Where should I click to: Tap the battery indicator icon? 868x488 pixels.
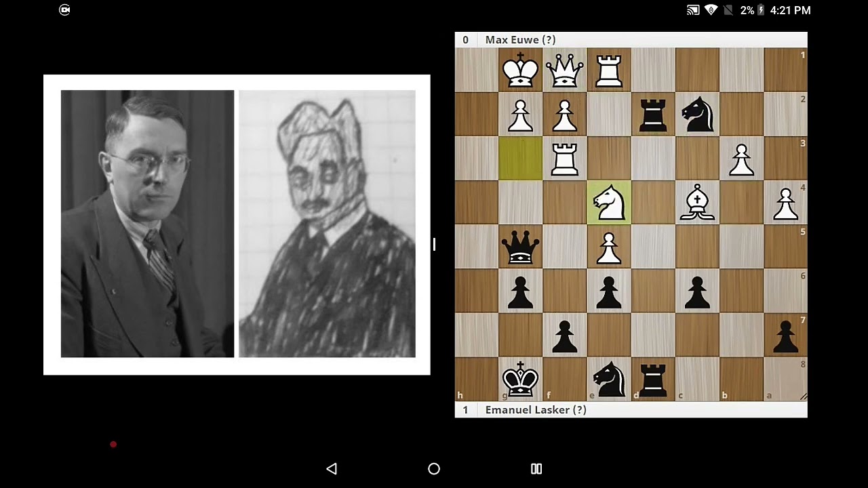[x=761, y=10]
